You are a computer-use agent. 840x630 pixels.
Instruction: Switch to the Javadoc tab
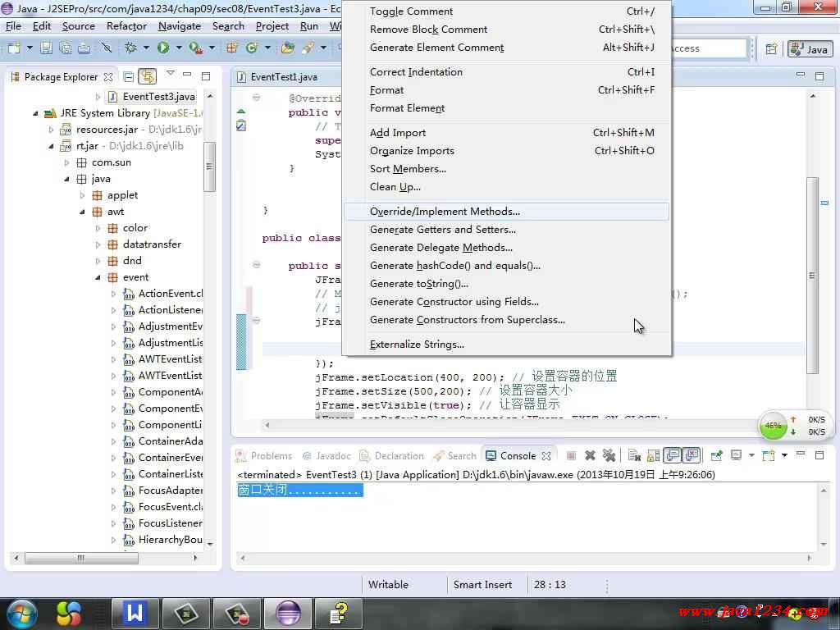[326, 456]
